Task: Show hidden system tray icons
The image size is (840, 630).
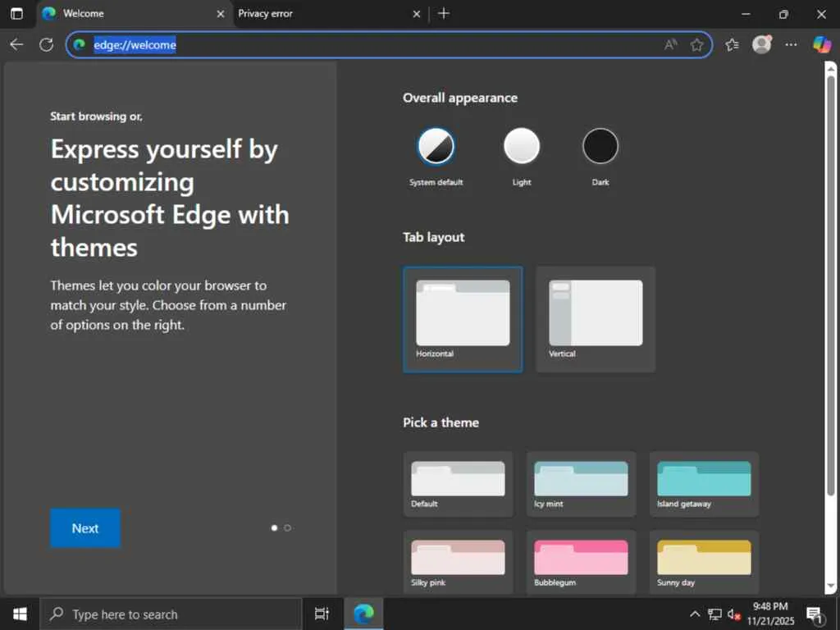Action: tap(694, 614)
